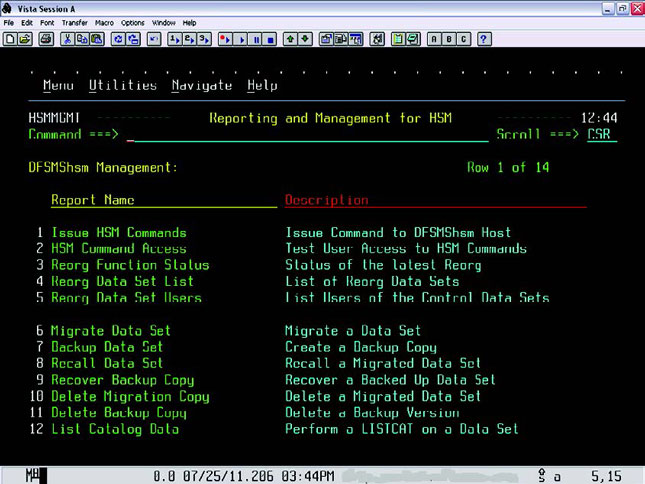Click the green up arrow icon
This screenshot has width=645, height=484.
click(290, 39)
